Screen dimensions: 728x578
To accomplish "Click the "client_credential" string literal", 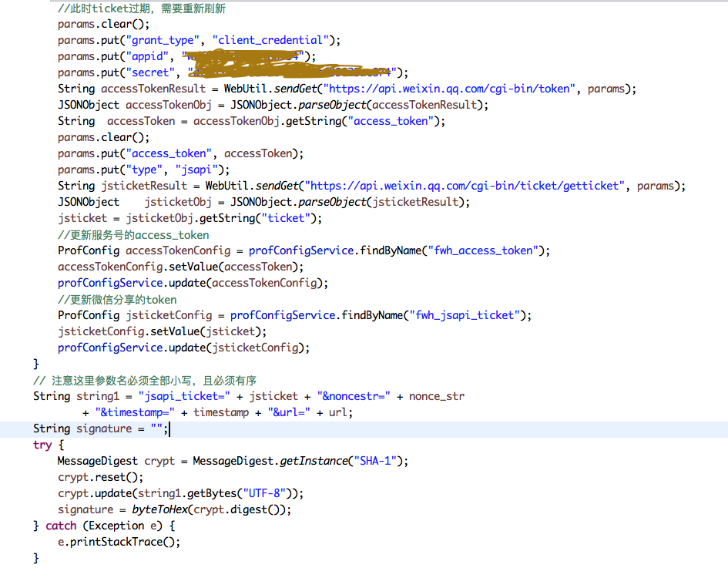I will click(x=270, y=40).
